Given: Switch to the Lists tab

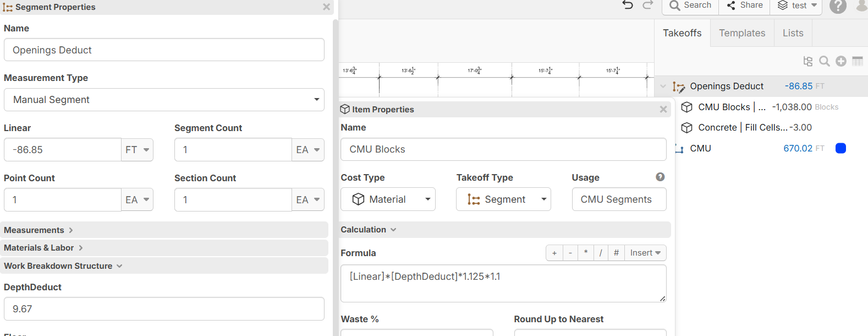Looking at the screenshot, I should click(x=793, y=33).
